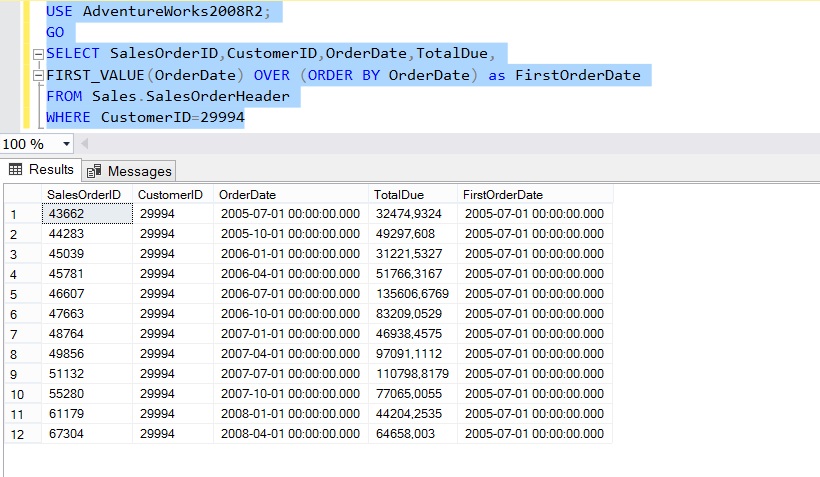Click TotalDue value 51766,3167

(413, 274)
